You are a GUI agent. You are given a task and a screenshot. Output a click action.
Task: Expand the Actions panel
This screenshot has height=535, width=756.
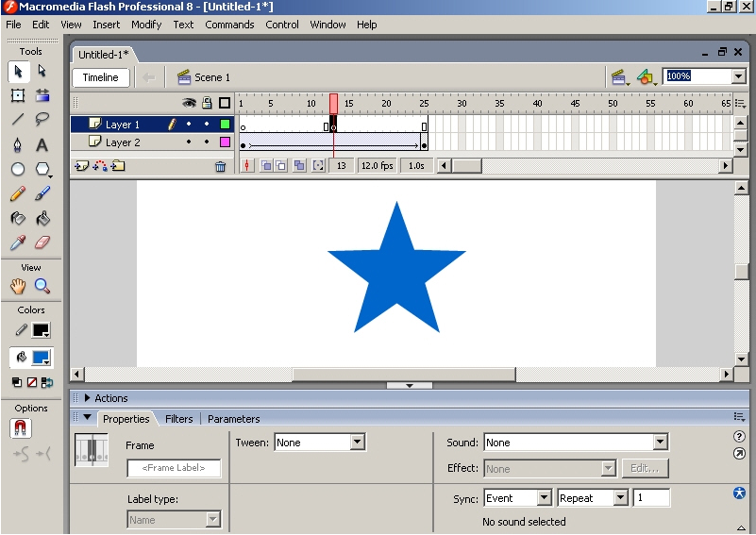87,397
